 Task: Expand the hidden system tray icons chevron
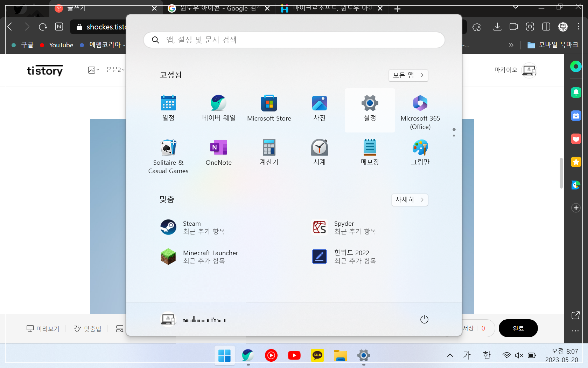pyautogui.click(x=450, y=355)
